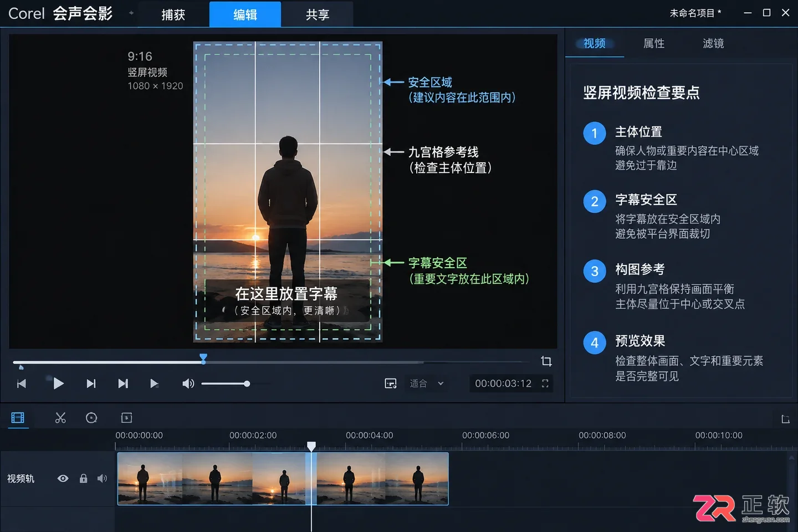Click the 00:00:02:00 ruler mark
Viewport: 798px width, 532px height.
pyautogui.click(x=253, y=436)
